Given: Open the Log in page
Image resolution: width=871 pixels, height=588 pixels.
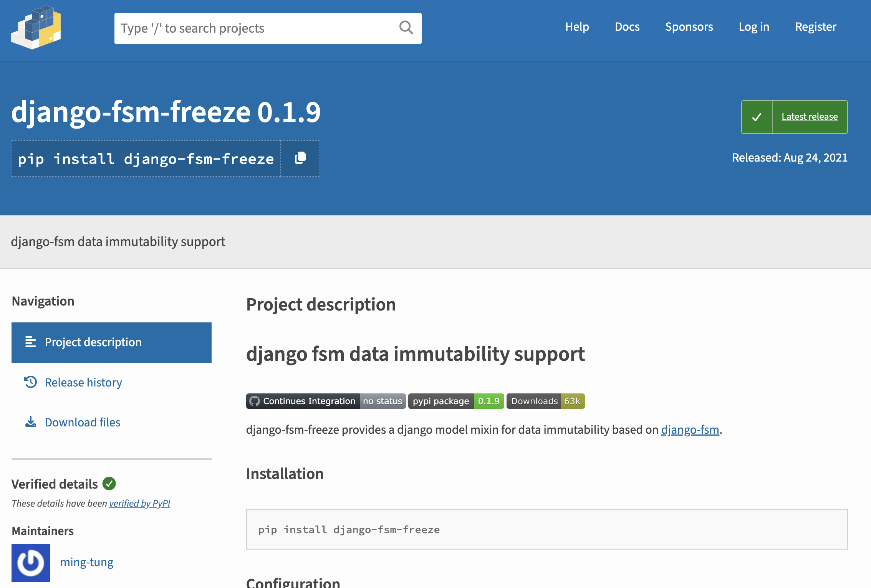Looking at the screenshot, I should pyautogui.click(x=754, y=26).
